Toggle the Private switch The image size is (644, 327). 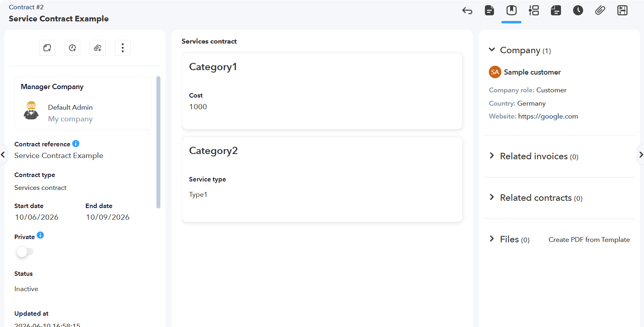point(25,252)
